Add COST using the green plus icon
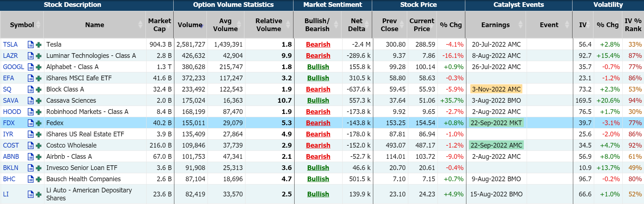Image resolution: width=644 pixels, height=204 pixels. [39, 146]
